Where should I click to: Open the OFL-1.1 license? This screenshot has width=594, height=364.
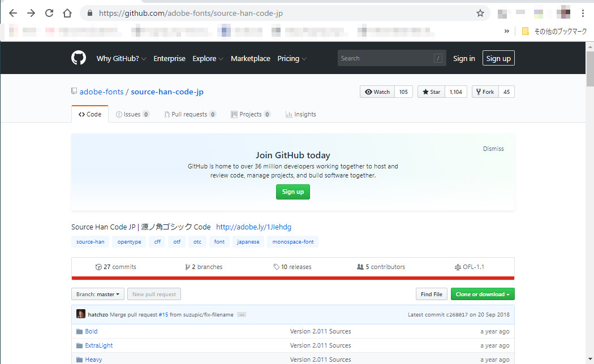point(470,267)
